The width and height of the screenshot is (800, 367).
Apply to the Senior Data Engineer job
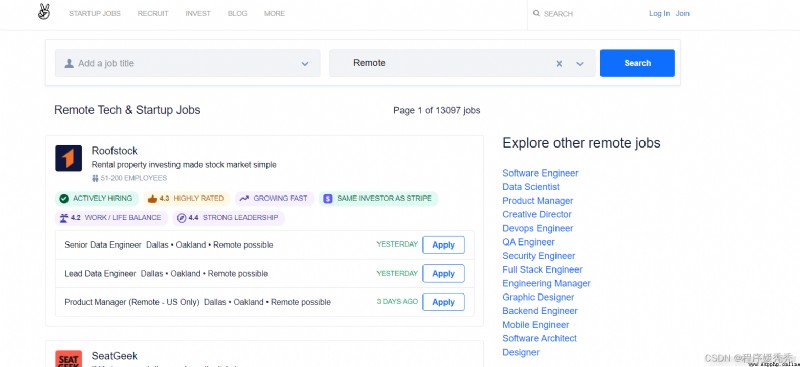pyautogui.click(x=443, y=245)
